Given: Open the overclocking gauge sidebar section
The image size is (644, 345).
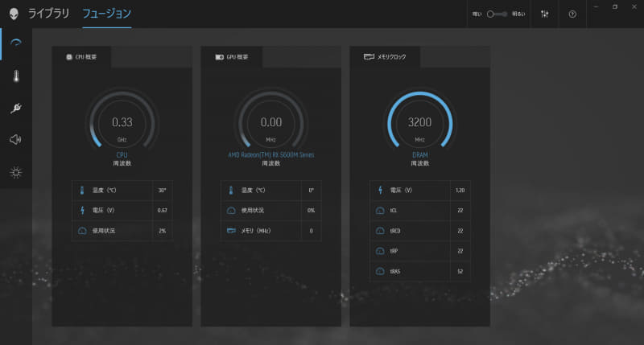Looking at the screenshot, I should 16,43.
